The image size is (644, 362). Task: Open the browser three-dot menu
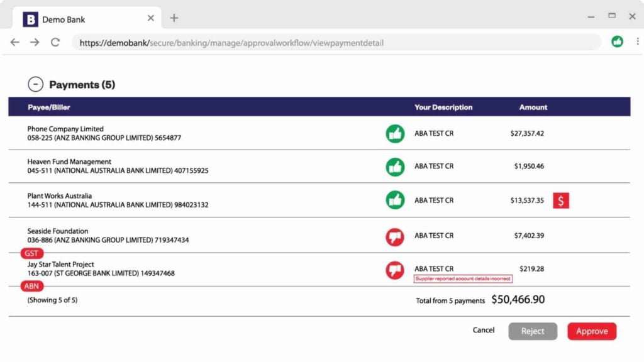point(638,41)
